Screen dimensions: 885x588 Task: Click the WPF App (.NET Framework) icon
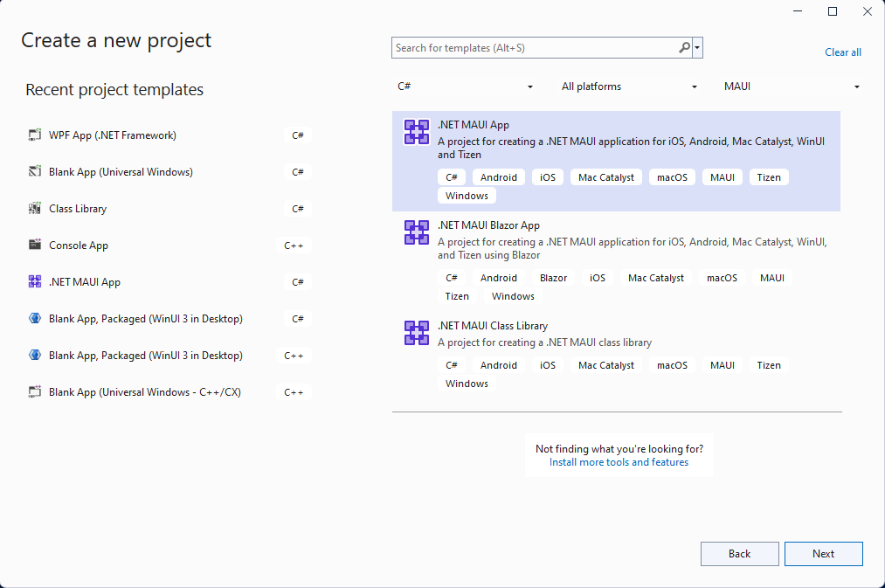pos(35,135)
